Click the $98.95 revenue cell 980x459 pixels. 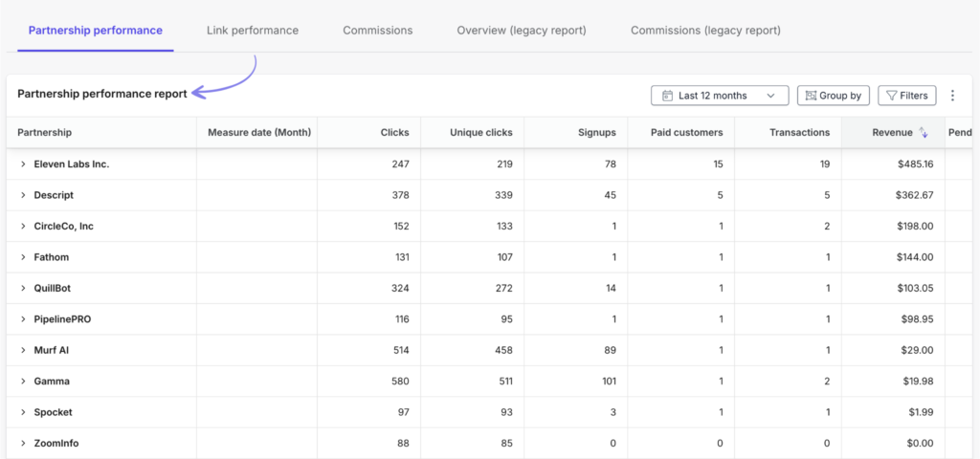tap(893, 319)
